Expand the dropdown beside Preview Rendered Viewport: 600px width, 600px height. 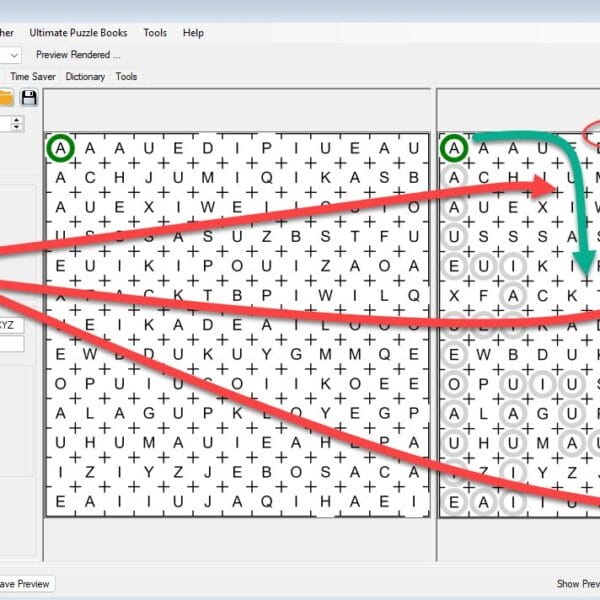tap(14, 55)
